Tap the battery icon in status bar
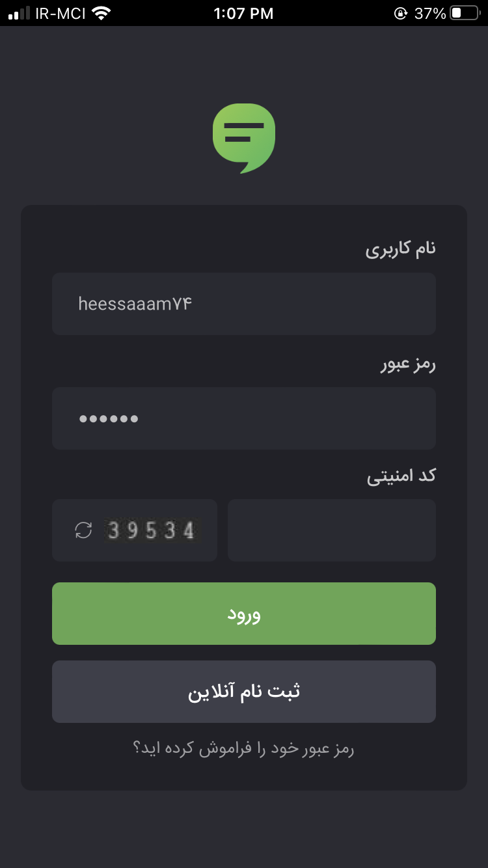Image resolution: width=488 pixels, height=868 pixels. point(465,13)
